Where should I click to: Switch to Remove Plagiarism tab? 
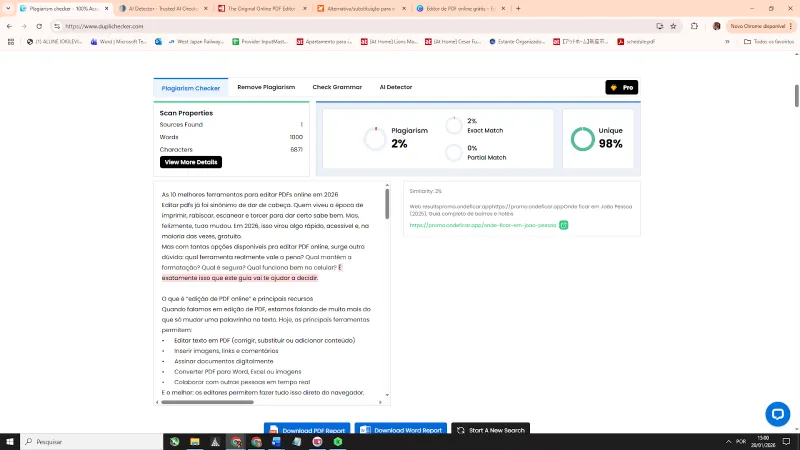[266, 88]
